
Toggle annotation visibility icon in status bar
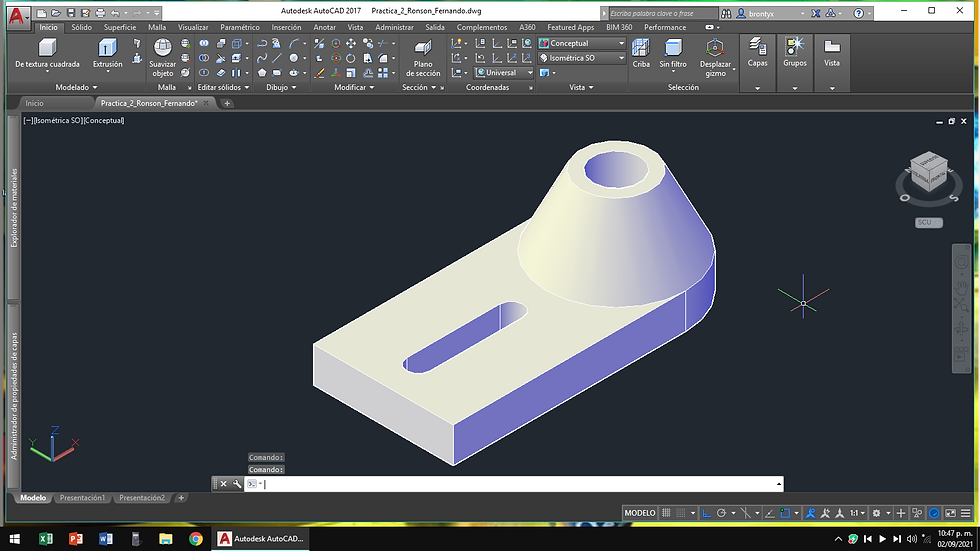pyautogui.click(x=811, y=513)
